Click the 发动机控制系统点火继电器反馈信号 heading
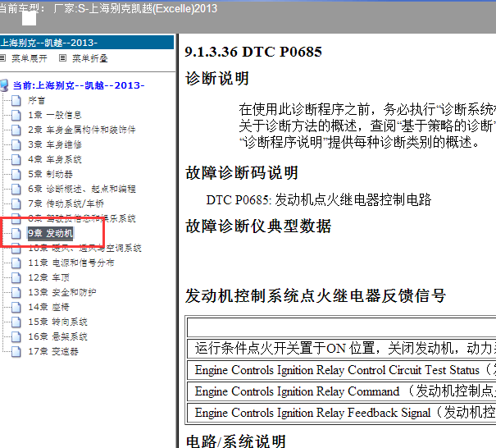This screenshot has height=448, width=496. click(316, 296)
